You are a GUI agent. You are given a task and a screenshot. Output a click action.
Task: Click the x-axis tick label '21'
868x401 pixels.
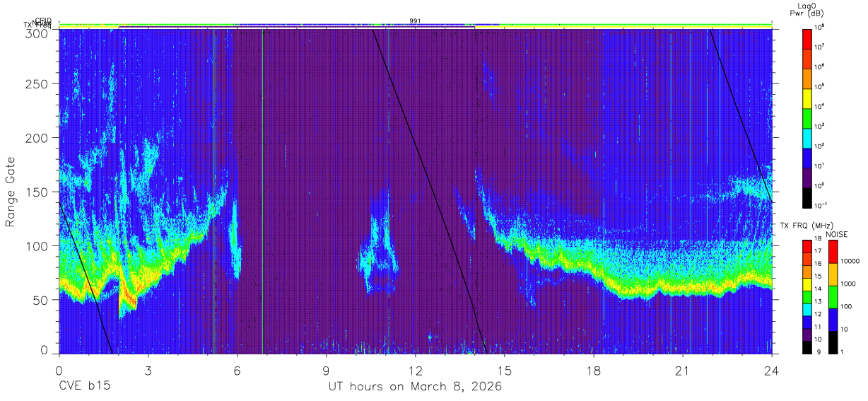tap(683, 371)
